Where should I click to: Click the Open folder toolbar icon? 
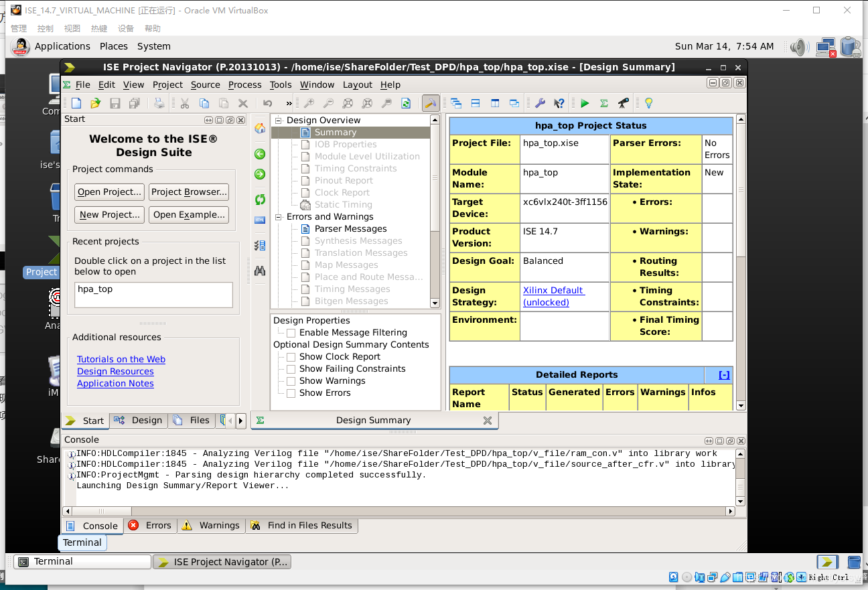tap(96, 103)
